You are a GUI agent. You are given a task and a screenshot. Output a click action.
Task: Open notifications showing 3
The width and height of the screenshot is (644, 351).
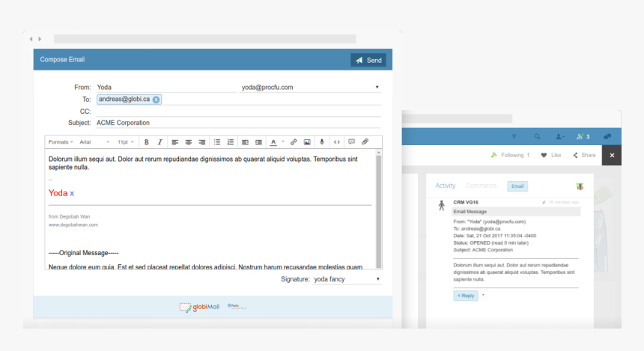coord(583,137)
